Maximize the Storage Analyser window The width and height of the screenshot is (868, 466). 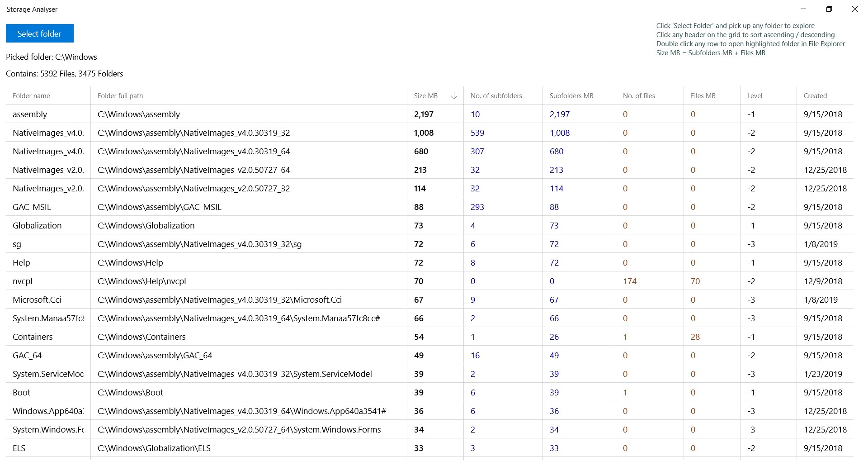point(829,9)
